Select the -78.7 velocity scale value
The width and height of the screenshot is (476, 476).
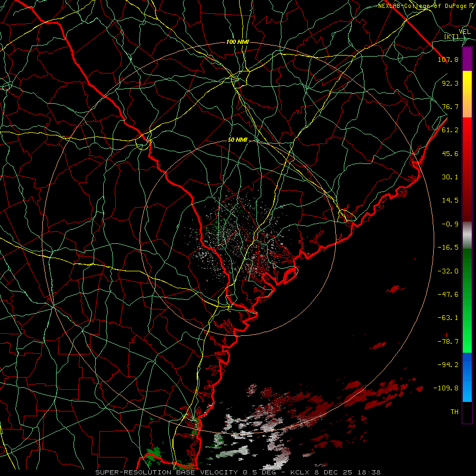click(x=448, y=342)
